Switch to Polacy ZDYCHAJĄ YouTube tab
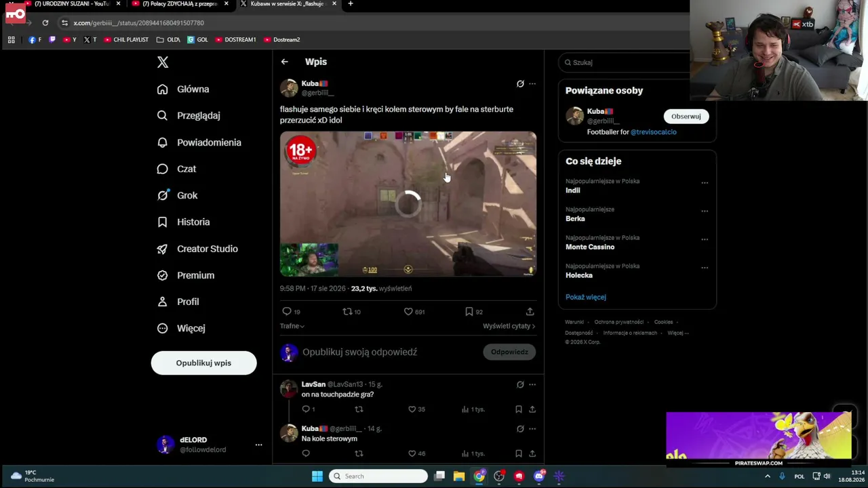Screen dimensions: 868x488 (179, 4)
